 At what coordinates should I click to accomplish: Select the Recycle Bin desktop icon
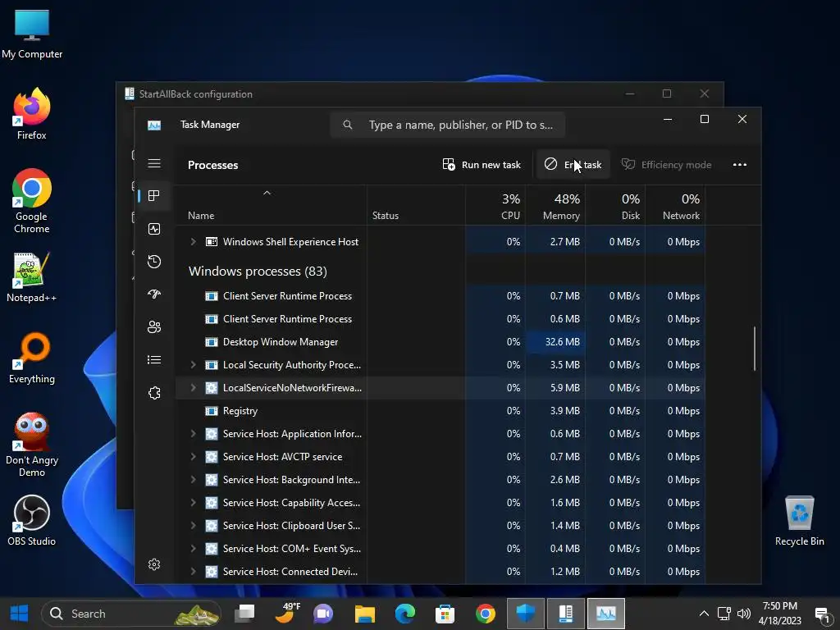[799, 520]
